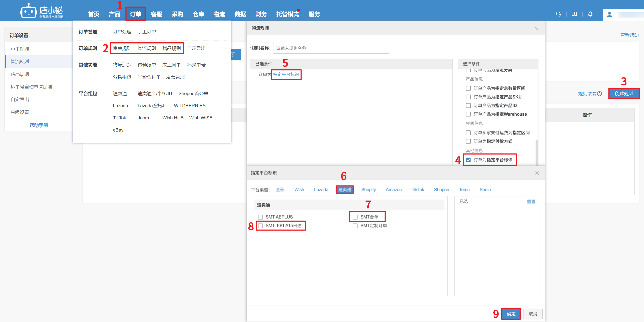Switch to the Shopee platform tab

coord(441,190)
